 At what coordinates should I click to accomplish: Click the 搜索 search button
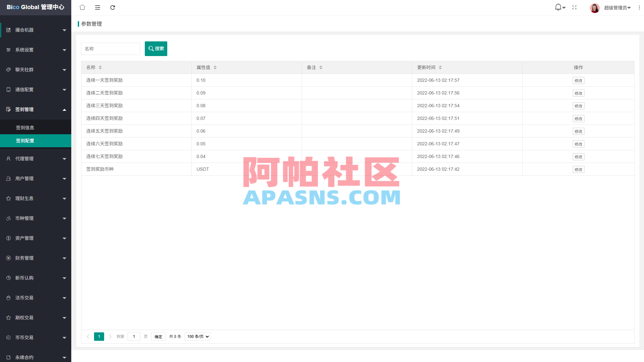[156, 49]
